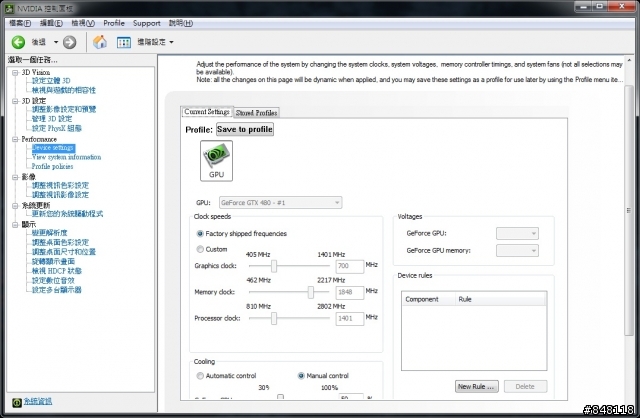This screenshot has width=640, height=418.
Task: Open the 說明(H) menu
Action: pyautogui.click(x=181, y=23)
